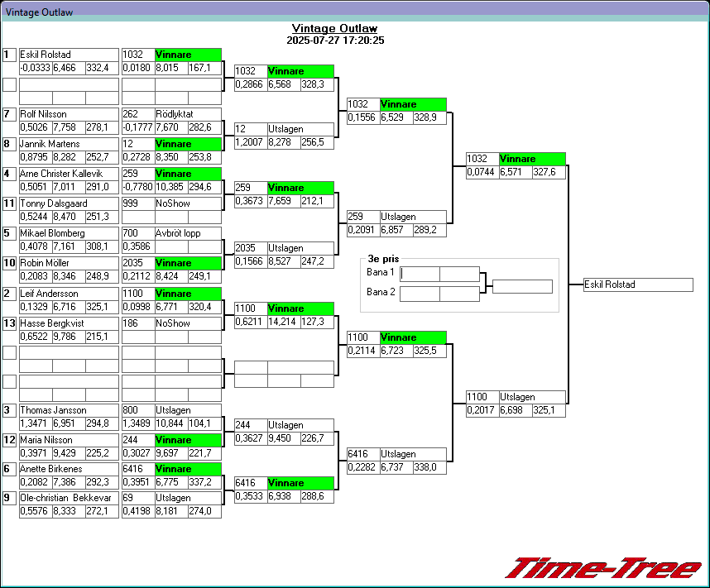Click the Avbröt lopp status for car 700
This screenshot has width=710, height=588.
pyautogui.click(x=187, y=233)
